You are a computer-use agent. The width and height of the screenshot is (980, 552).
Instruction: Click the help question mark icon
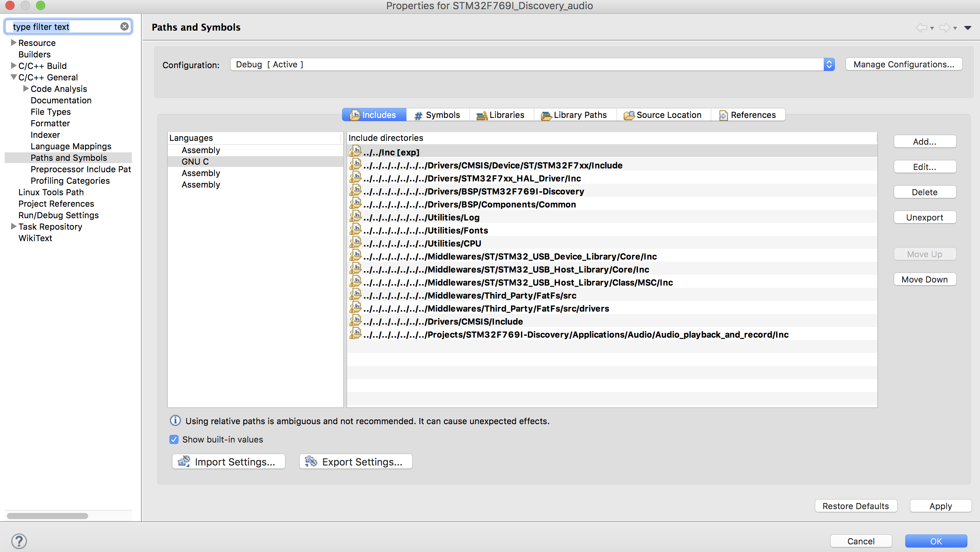[x=19, y=541]
